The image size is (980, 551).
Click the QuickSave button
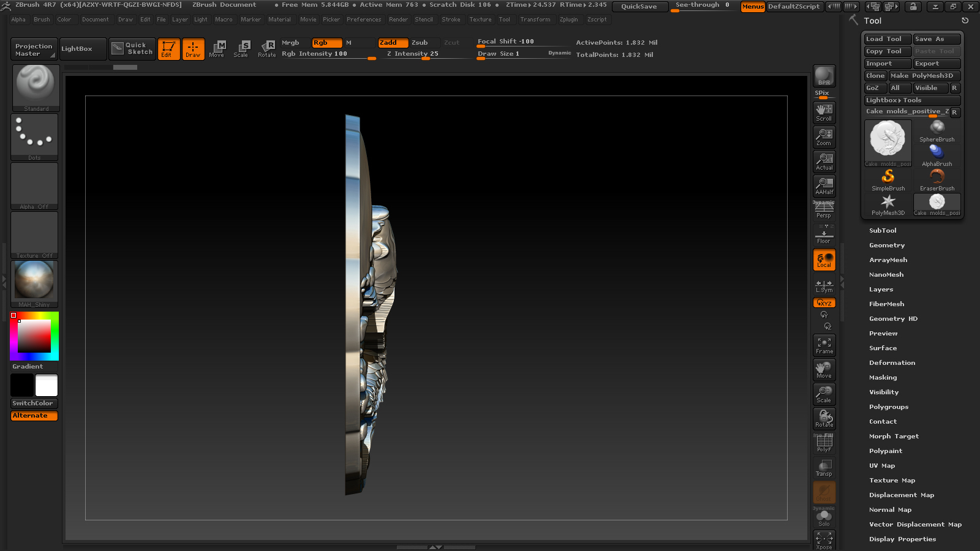(x=639, y=6)
